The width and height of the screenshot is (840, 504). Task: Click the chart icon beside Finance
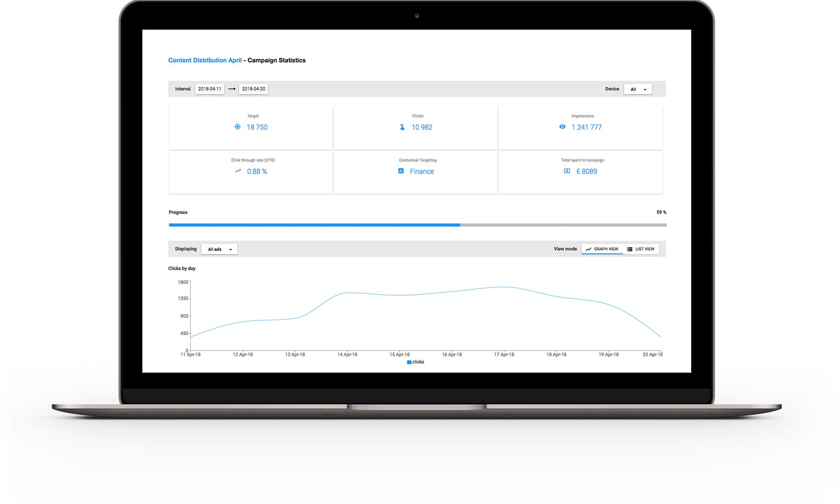[401, 171]
